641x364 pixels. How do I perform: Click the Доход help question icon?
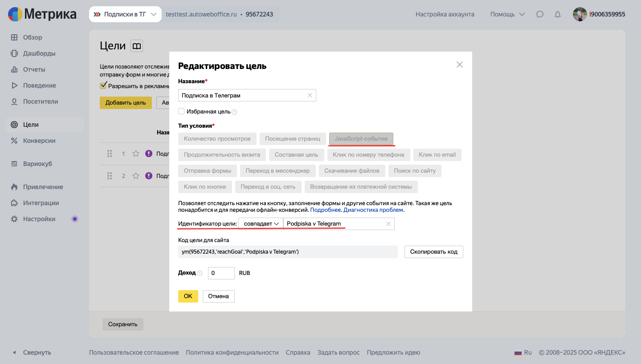[x=200, y=273]
